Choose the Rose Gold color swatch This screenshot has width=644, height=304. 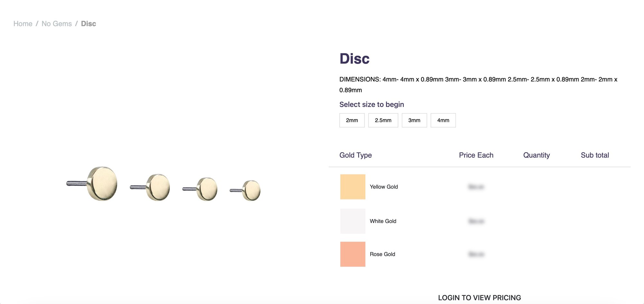(x=353, y=254)
